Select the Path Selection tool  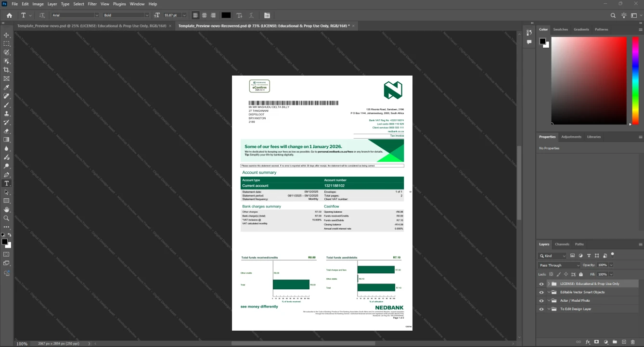7,192
